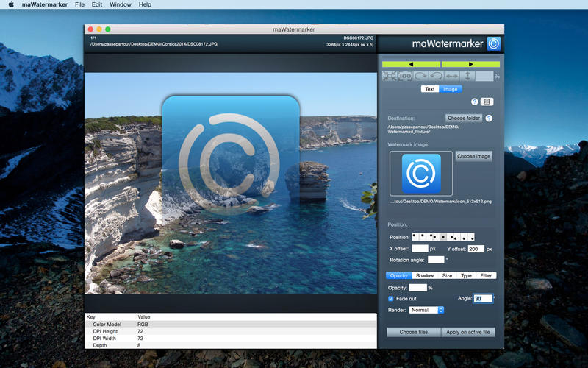Image resolution: width=588 pixels, height=368 pixels.
Task: Click the DSC08172.JPG file name label
Action: point(358,38)
